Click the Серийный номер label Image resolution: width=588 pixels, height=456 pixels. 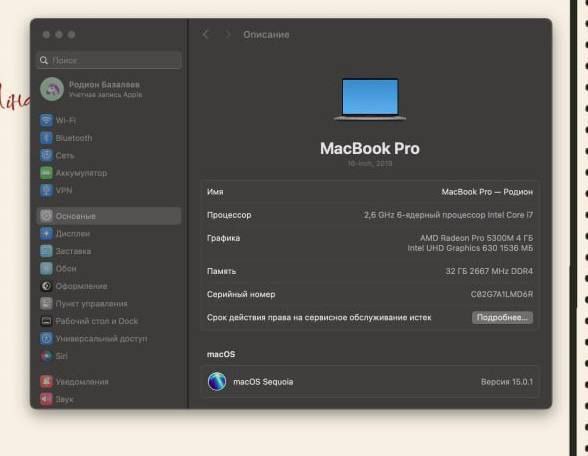coord(241,294)
